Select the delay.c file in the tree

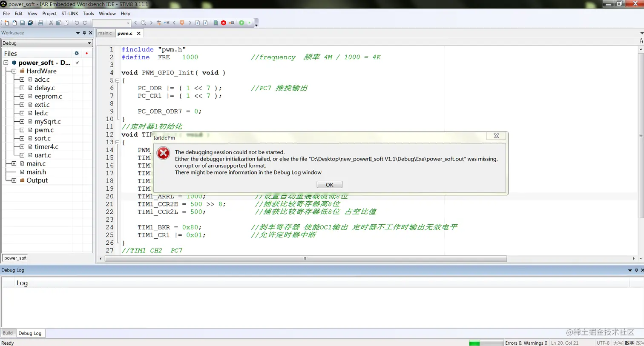click(45, 88)
